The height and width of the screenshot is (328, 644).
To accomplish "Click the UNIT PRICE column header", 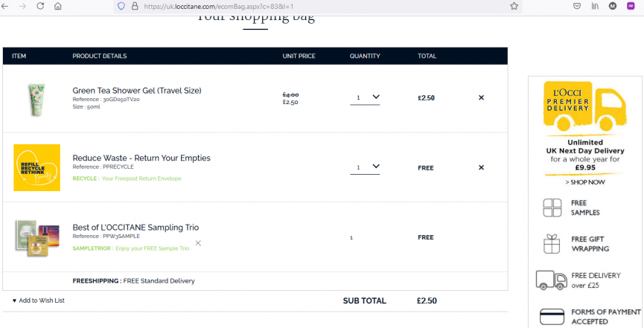I will click(299, 56).
